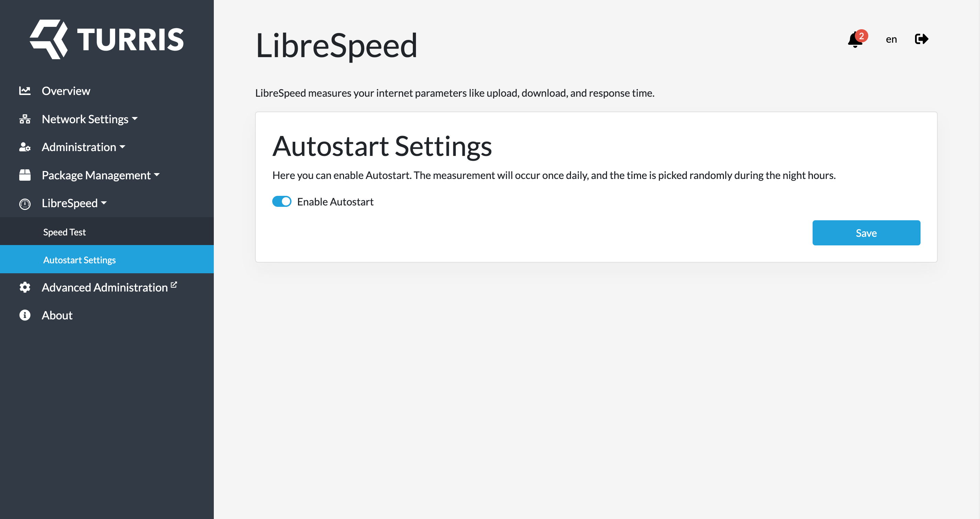Expand the Administration submenu
The height and width of the screenshot is (519, 980).
point(84,147)
